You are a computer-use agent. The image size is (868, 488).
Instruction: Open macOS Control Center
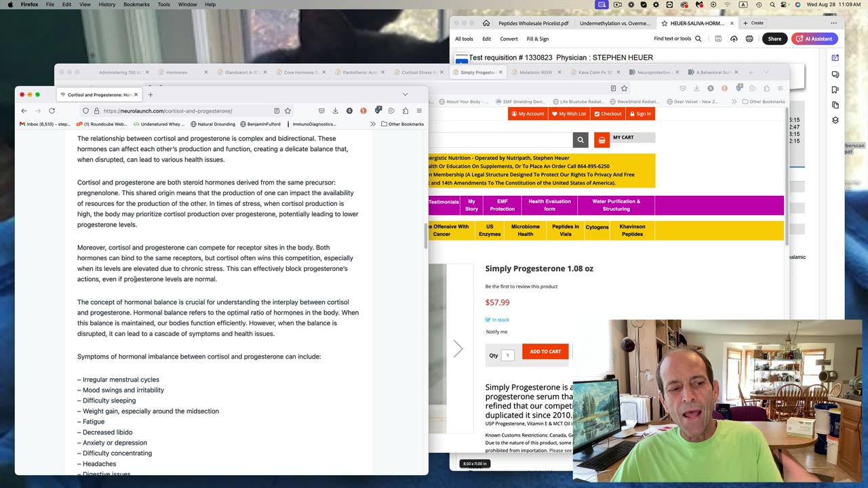pos(785,5)
